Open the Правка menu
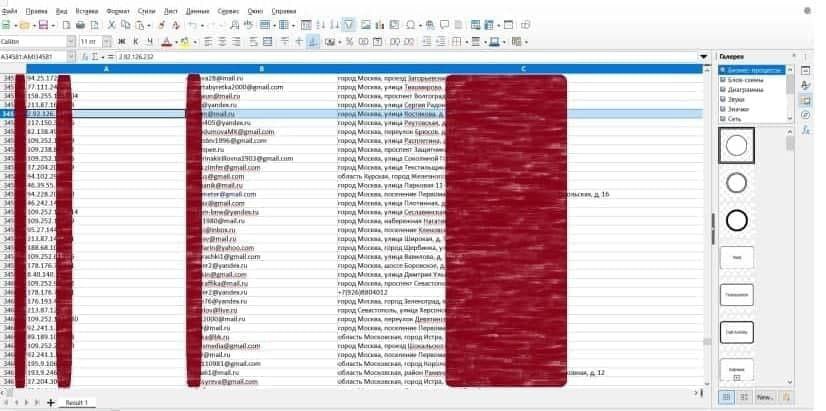Image resolution: width=826 pixels, height=411 pixels. coord(36,11)
